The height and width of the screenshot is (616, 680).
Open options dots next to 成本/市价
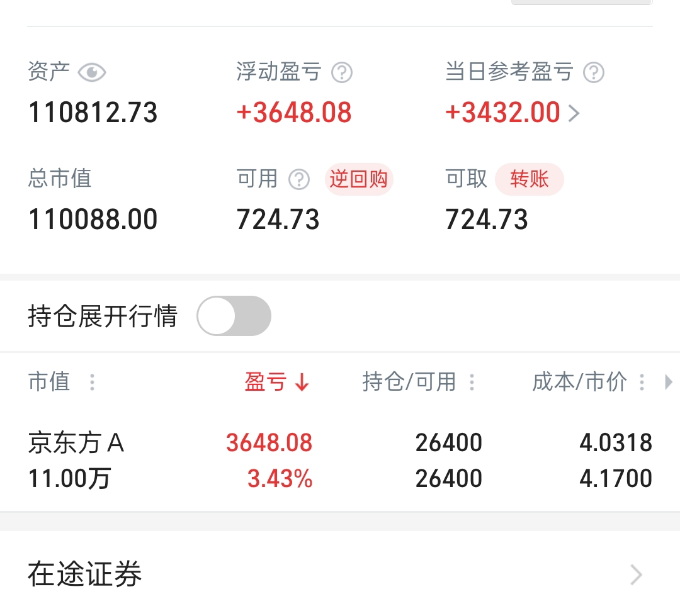click(x=642, y=383)
